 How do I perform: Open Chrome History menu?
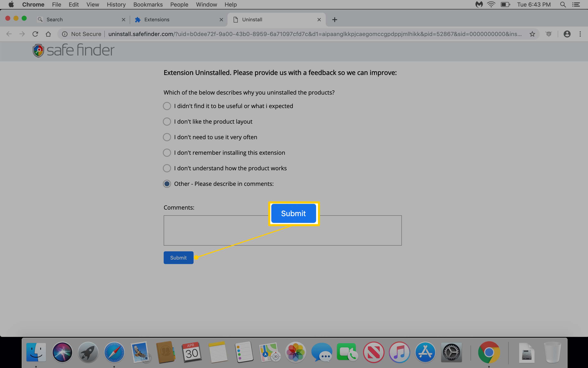[x=116, y=4]
